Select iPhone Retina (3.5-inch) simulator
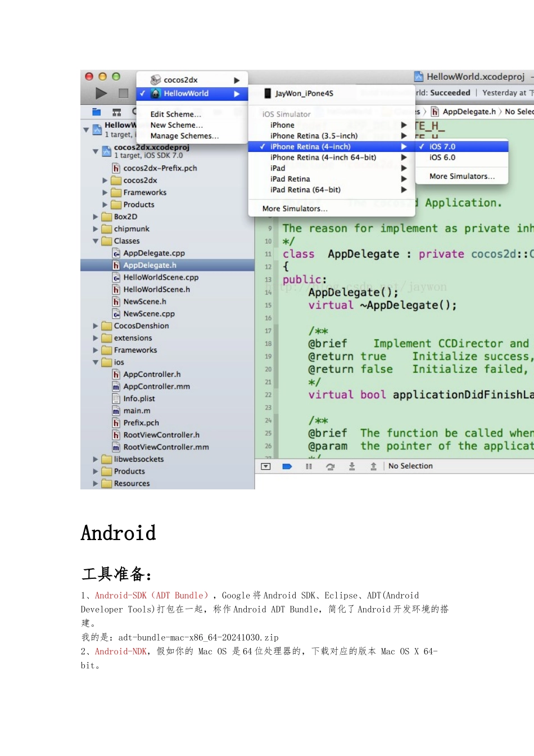The width and height of the screenshot is (534, 756). point(332,136)
